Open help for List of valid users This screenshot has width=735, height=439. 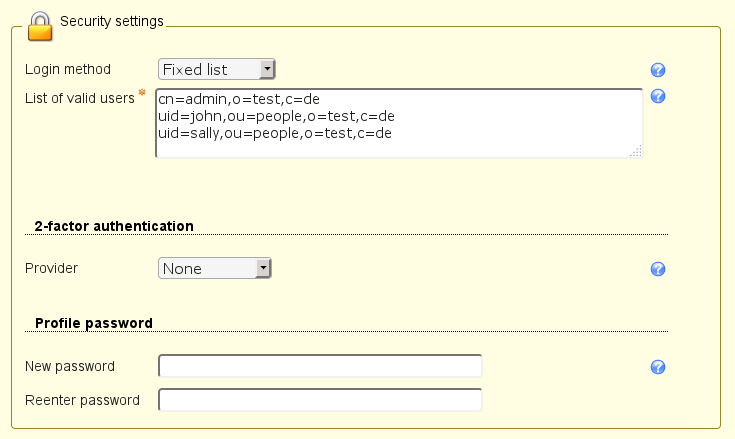tap(658, 97)
